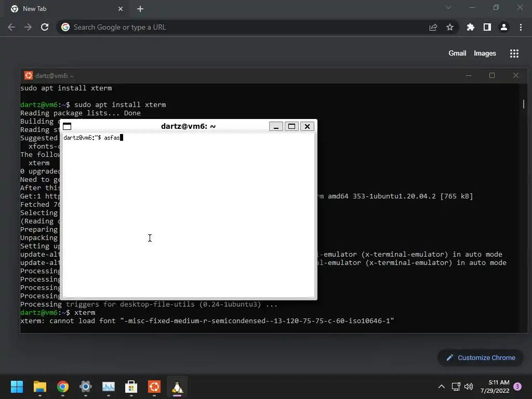Viewport: 532px width, 399px height.
Task: Open the clock showing 5:11 AM
Action: click(495, 387)
